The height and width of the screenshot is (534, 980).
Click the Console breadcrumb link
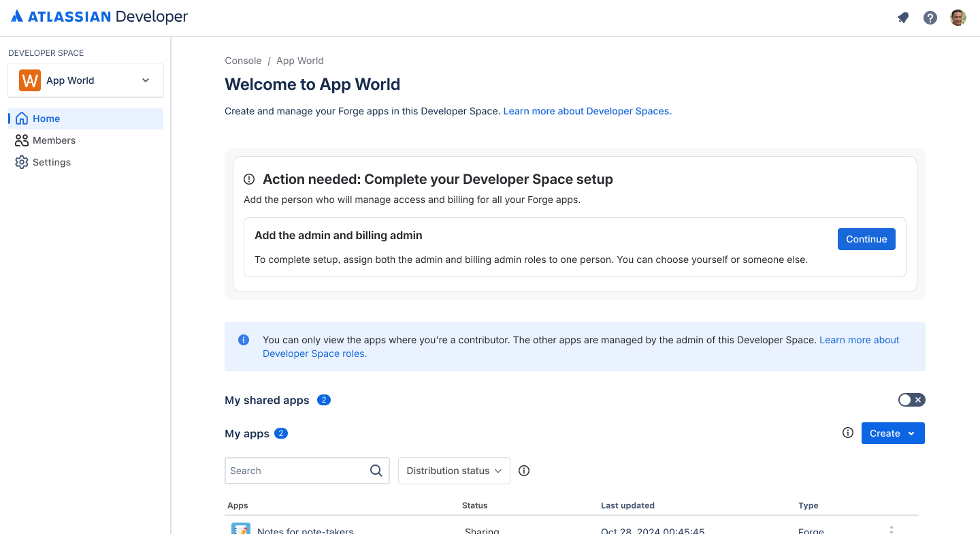(x=243, y=61)
